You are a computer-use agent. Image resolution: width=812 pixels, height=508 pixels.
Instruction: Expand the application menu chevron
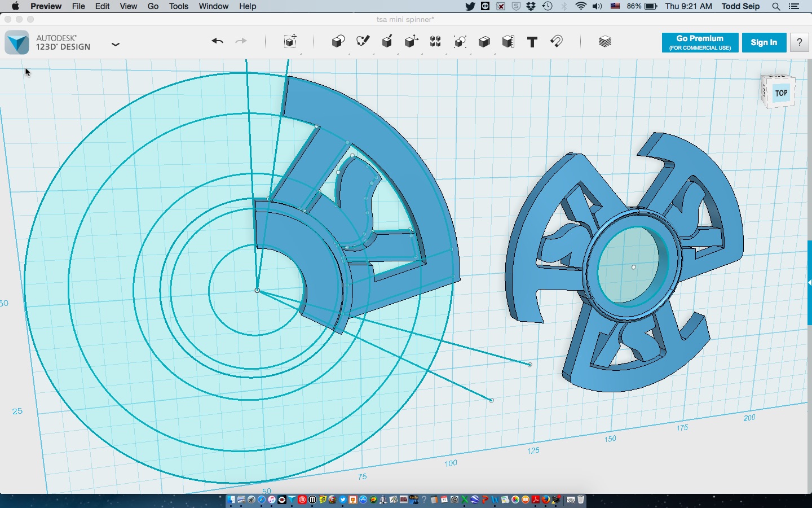[116, 44]
